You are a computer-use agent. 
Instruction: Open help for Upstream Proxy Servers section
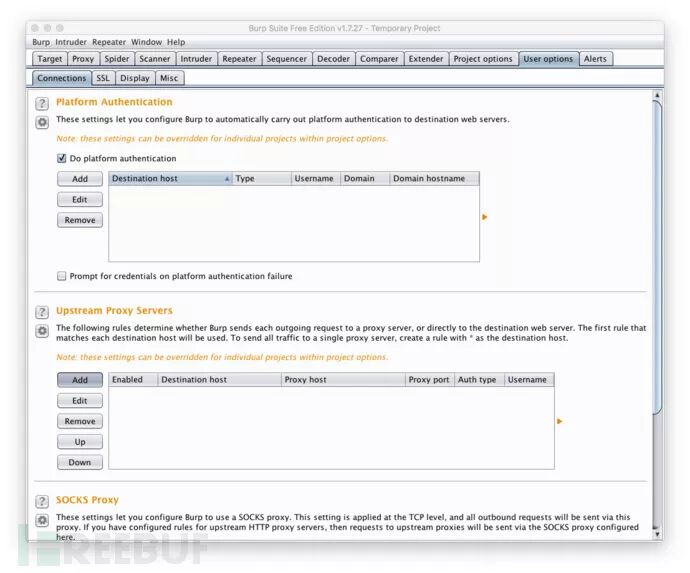point(42,312)
